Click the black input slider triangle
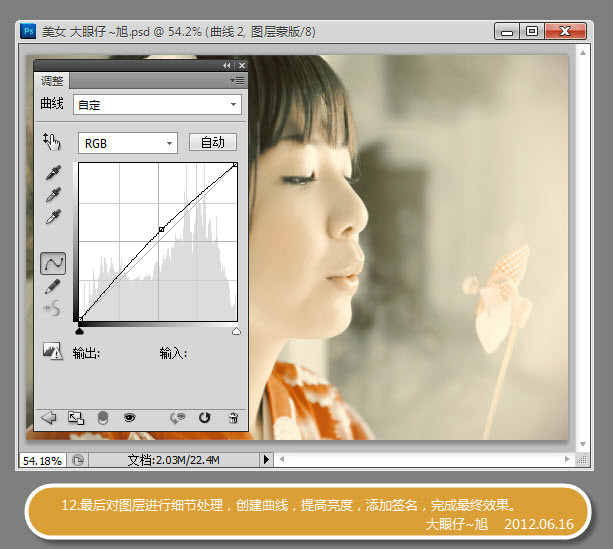The image size is (613, 549). click(79, 332)
